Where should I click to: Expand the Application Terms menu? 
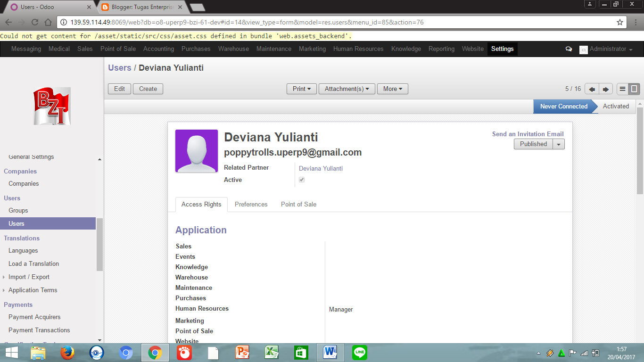click(x=33, y=290)
